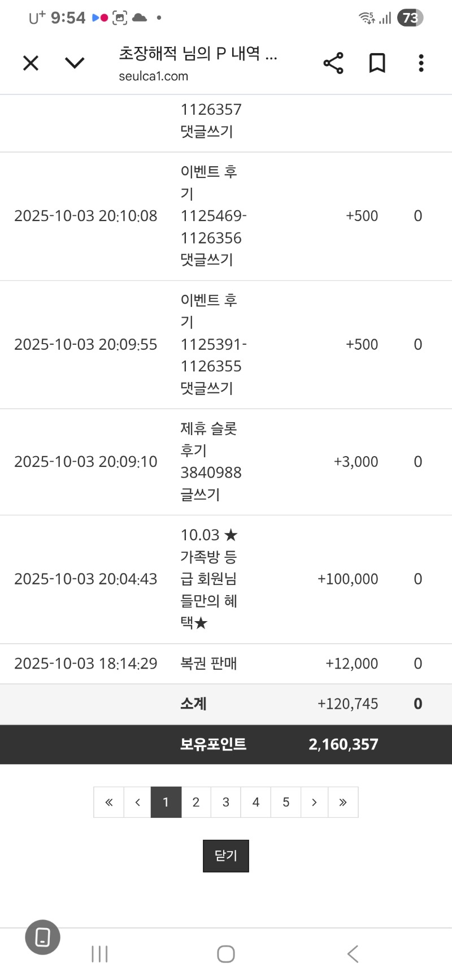Tap the share icon in toolbar
Screen dimensions: 452x980
click(333, 63)
